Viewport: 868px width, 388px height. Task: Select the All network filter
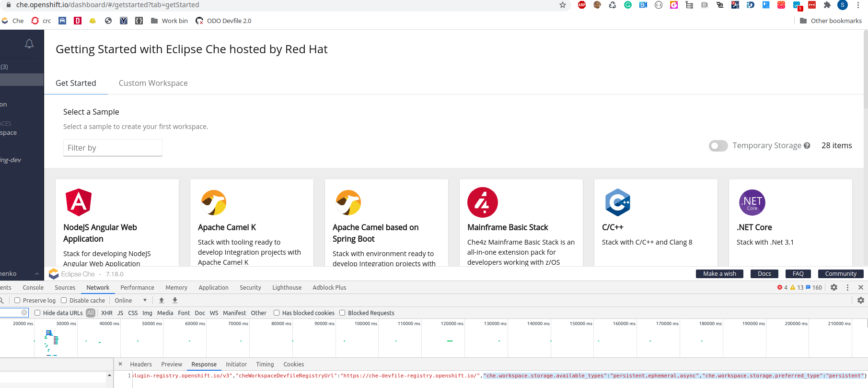pos(91,313)
